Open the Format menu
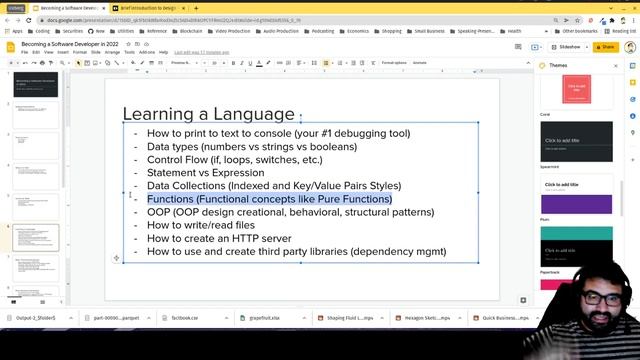640x360 pixels. pyautogui.click(x=80, y=52)
